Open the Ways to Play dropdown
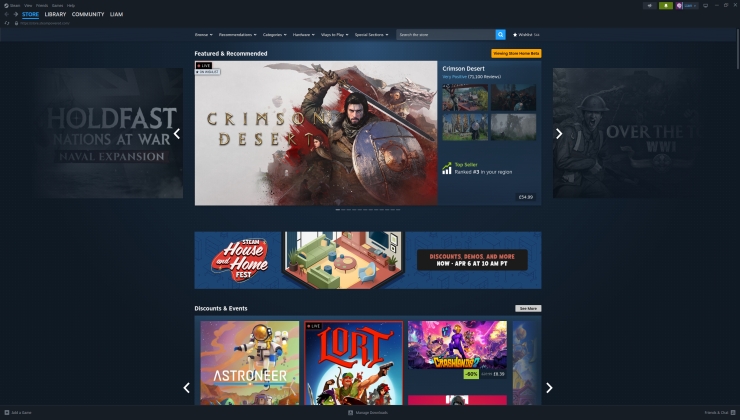 (x=335, y=34)
